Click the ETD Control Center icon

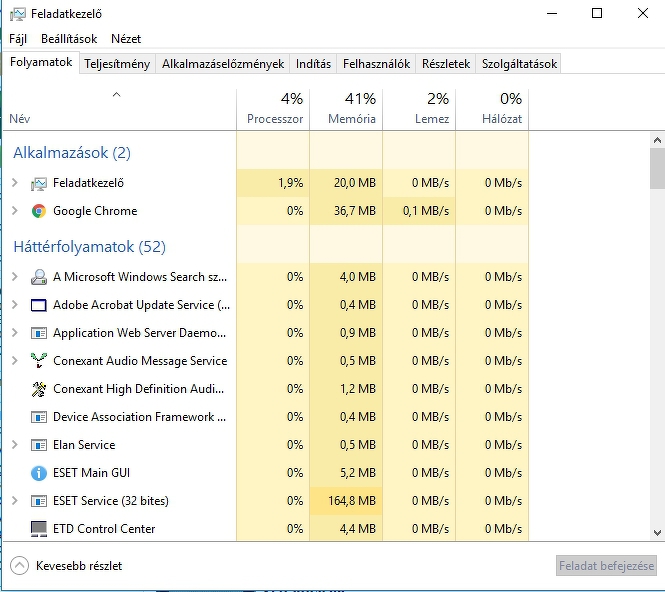[39, 529]
